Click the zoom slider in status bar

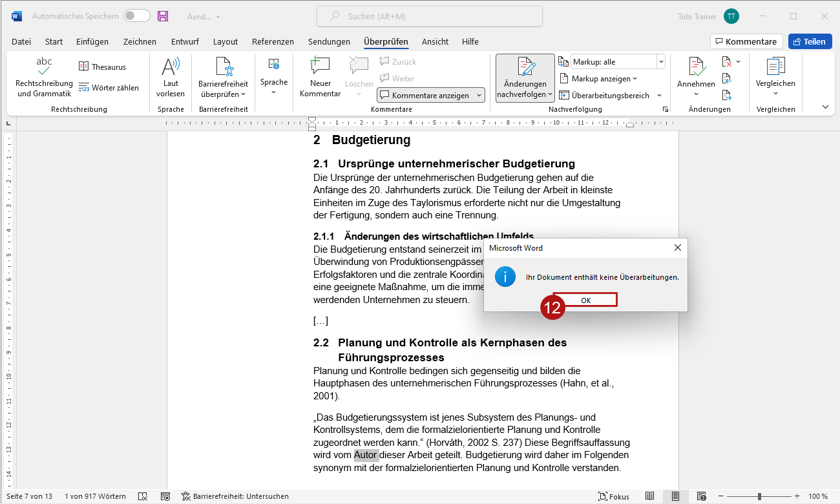tap(759, 496)
